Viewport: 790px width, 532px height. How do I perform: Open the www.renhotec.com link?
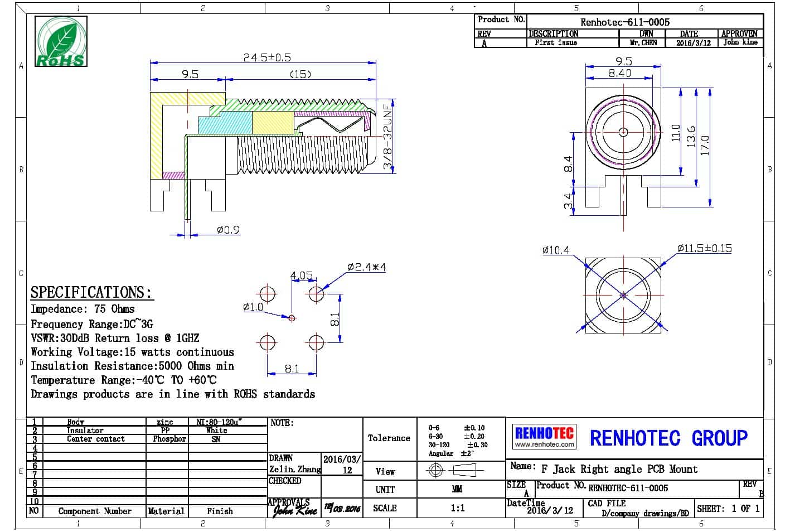pos(544,445)
